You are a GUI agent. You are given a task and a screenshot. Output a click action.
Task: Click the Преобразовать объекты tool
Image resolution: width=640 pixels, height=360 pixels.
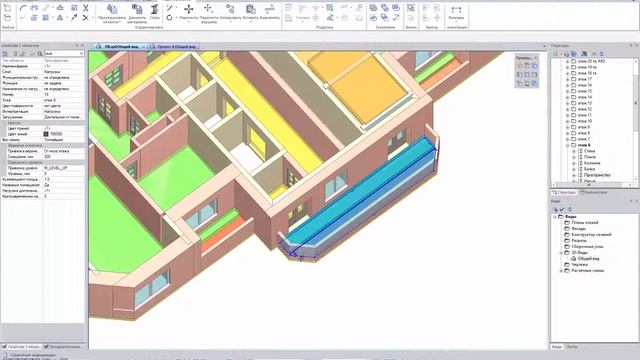(x=112, y=13)
